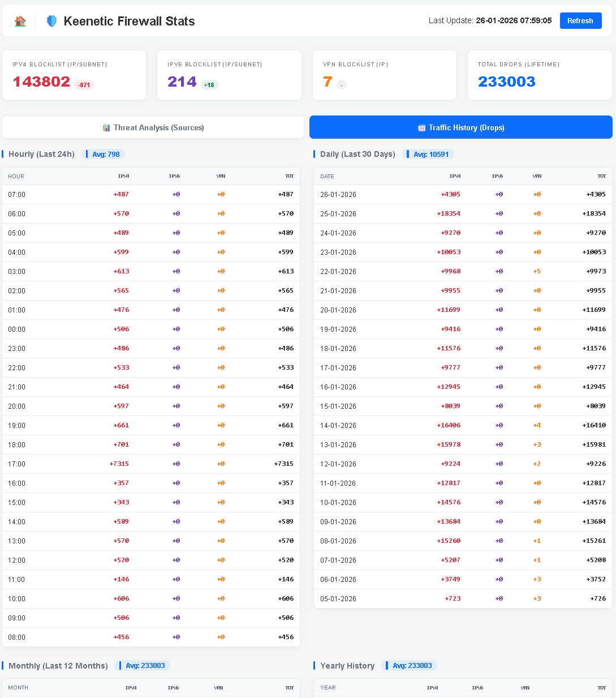This screenshot has width=616, height=698.
Task: Click the calendar icon on Traffic History tab
Action: point(421,128)
